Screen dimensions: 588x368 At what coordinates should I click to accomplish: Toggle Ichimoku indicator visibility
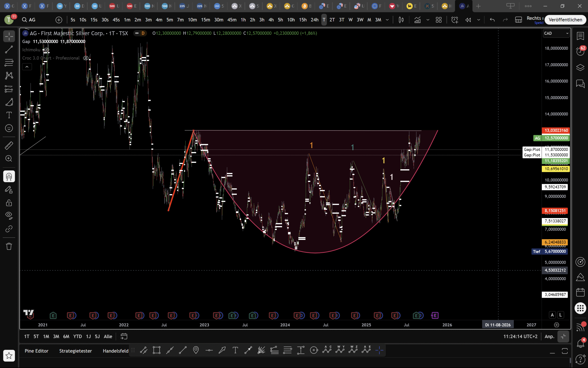point(46,50)
